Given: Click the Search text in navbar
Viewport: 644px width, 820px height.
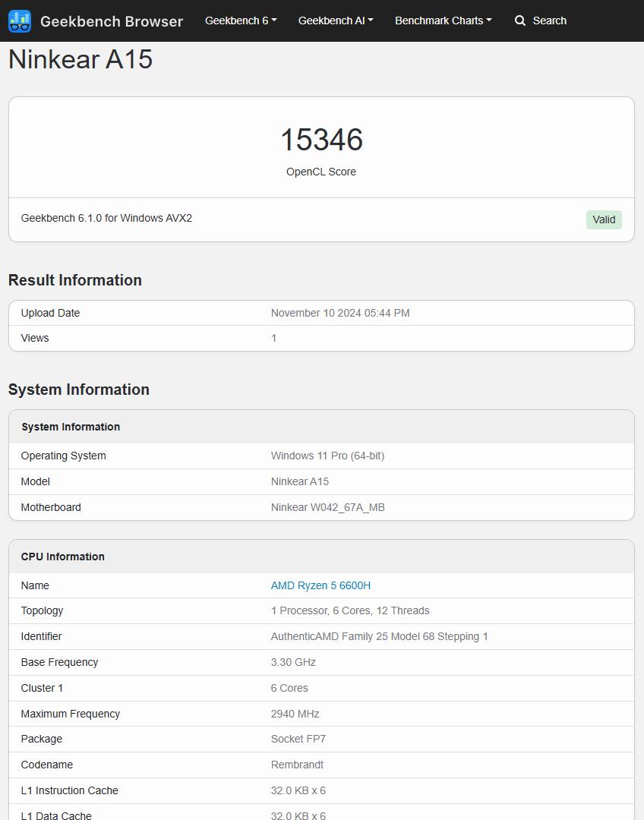Looking at the screenshot, I should [x=549, y=20].
